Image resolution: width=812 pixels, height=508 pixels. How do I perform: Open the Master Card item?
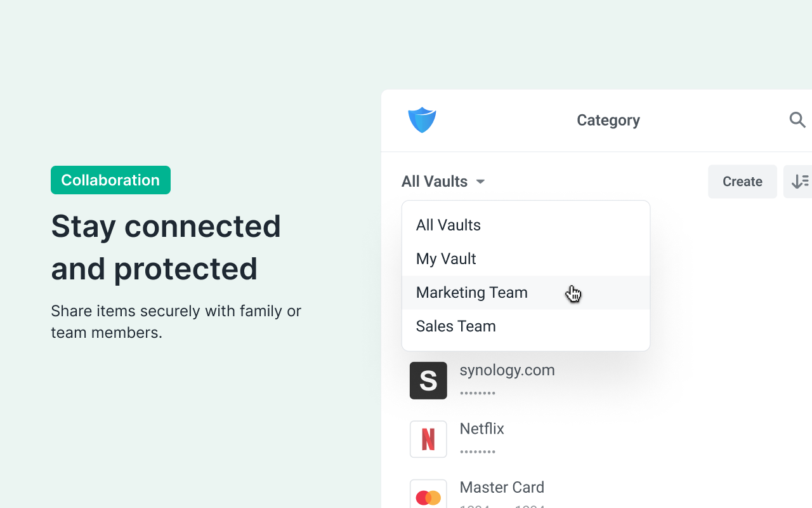pyautogui.click(x=502, y=488)
